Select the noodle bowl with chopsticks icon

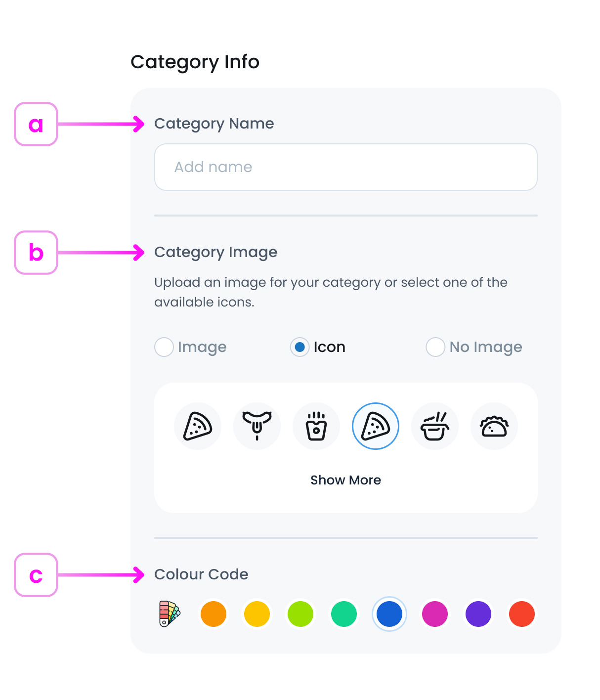435,426
